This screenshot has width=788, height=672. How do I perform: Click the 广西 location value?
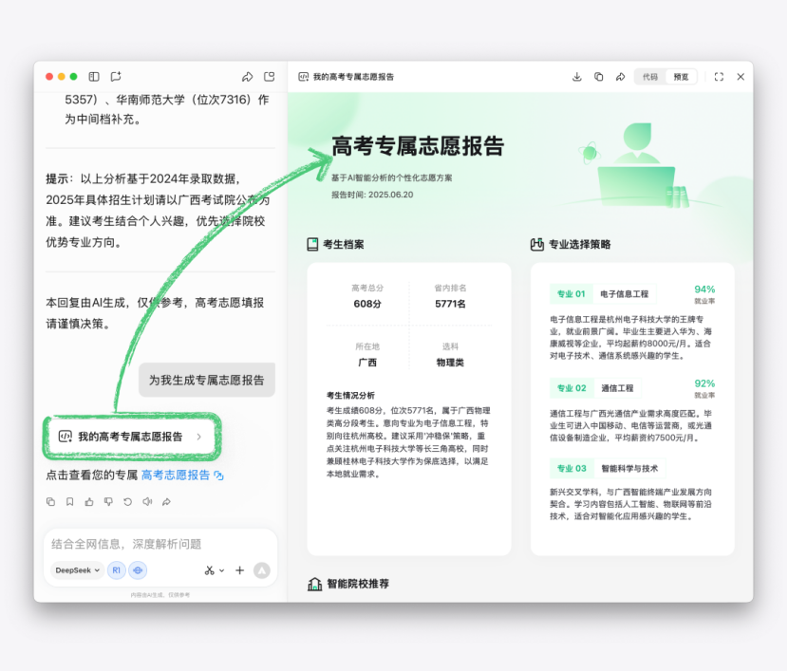click(x=367, y=363)
